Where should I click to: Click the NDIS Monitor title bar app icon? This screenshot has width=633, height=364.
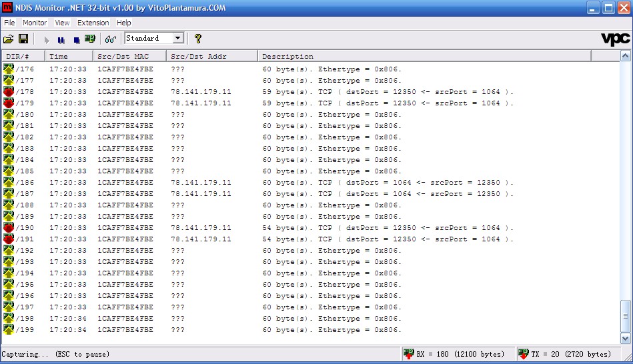click(x=7, y=7)
